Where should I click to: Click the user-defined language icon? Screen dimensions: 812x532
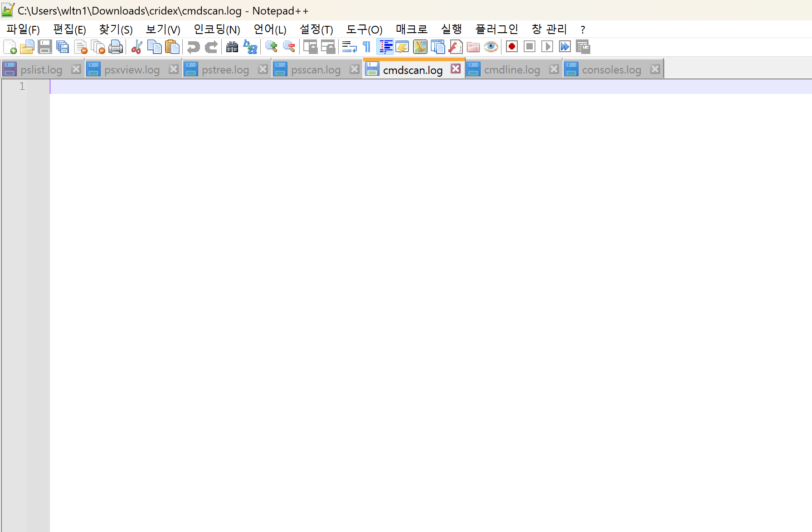[403, 47]
